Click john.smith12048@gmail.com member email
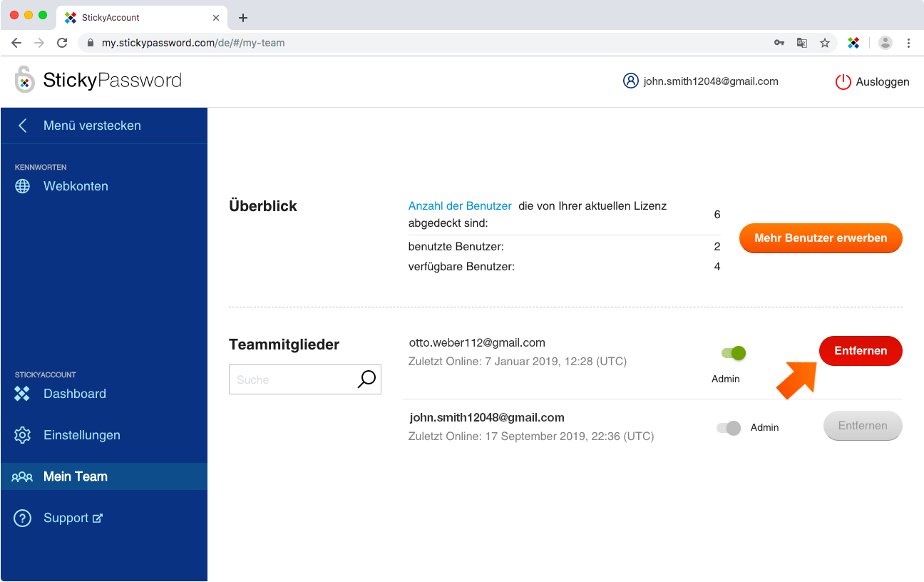The image size is (924, 582). pos(487,417)
